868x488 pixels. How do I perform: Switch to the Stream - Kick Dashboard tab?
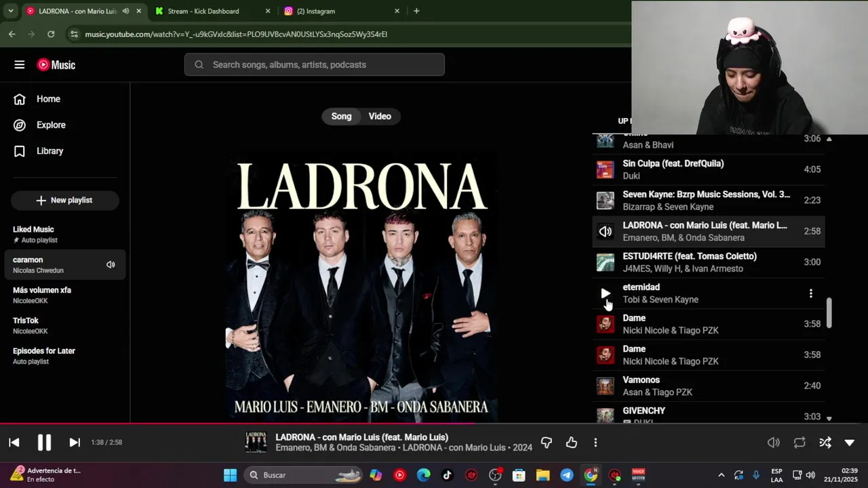pos(210,11)
